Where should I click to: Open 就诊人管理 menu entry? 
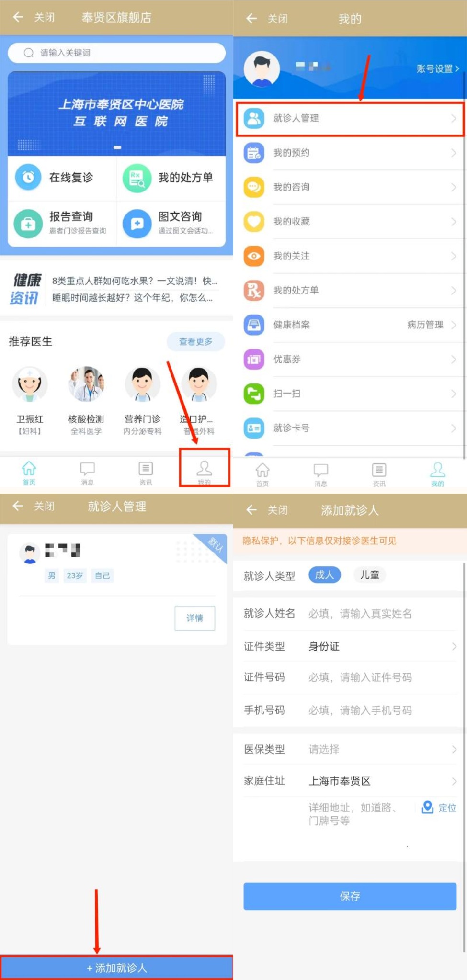(x=350, y=118)
